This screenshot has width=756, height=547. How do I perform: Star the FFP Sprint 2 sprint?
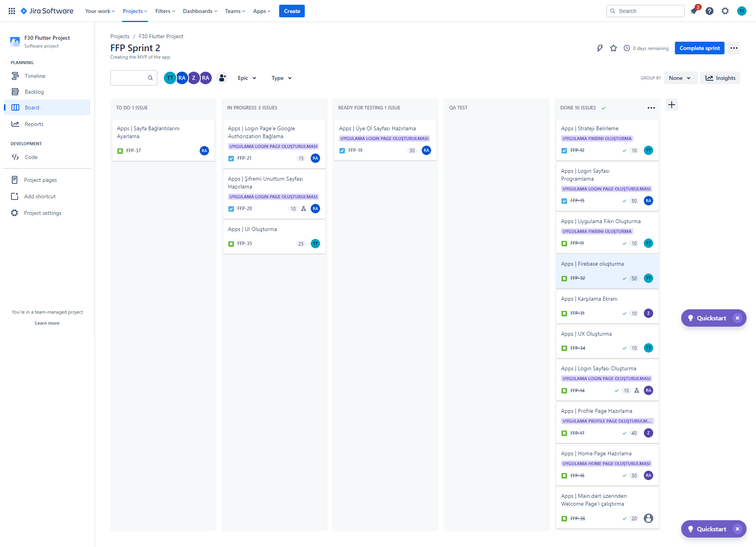click(x=613, y=48)
